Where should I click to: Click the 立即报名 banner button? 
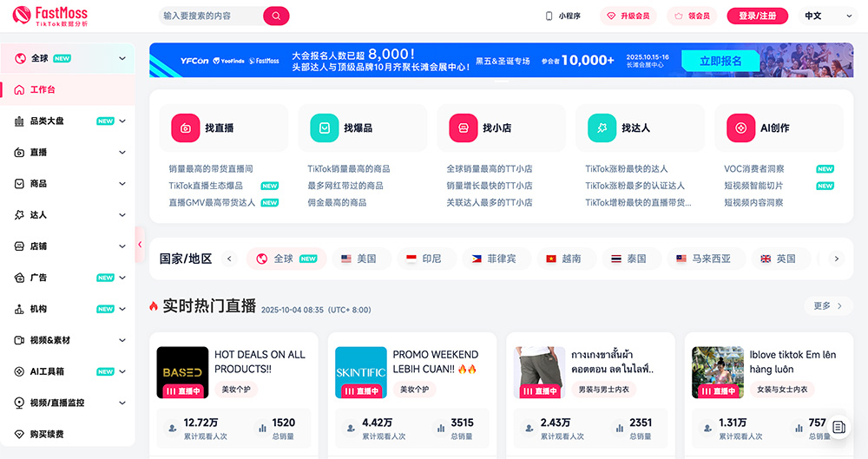(x=720, y=61)
